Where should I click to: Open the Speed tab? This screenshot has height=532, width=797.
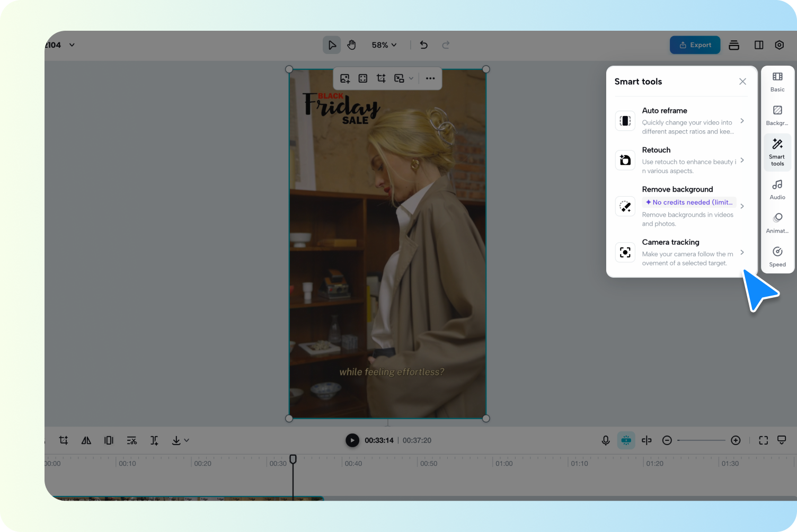pos(777,257)
